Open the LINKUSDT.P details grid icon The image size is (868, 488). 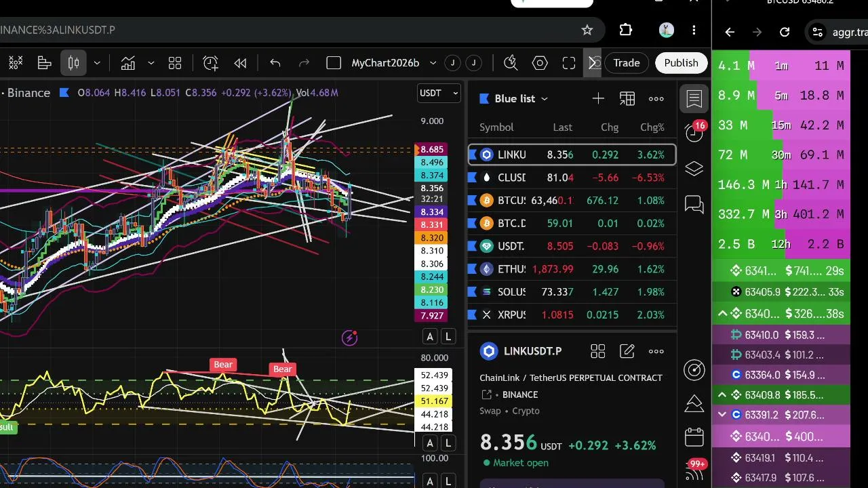click(x=597, y=351)
